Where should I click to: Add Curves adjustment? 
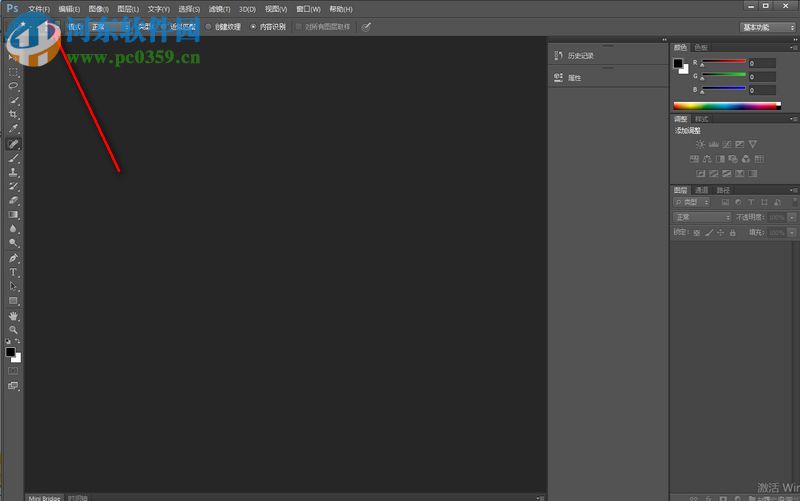tap(727, 144)
